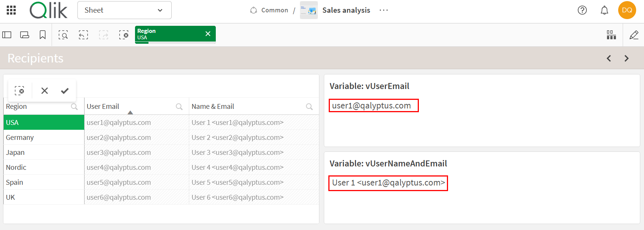The image size is (644, 230).
Task: Remove the Region USA selection
Action: pos(208,34)
